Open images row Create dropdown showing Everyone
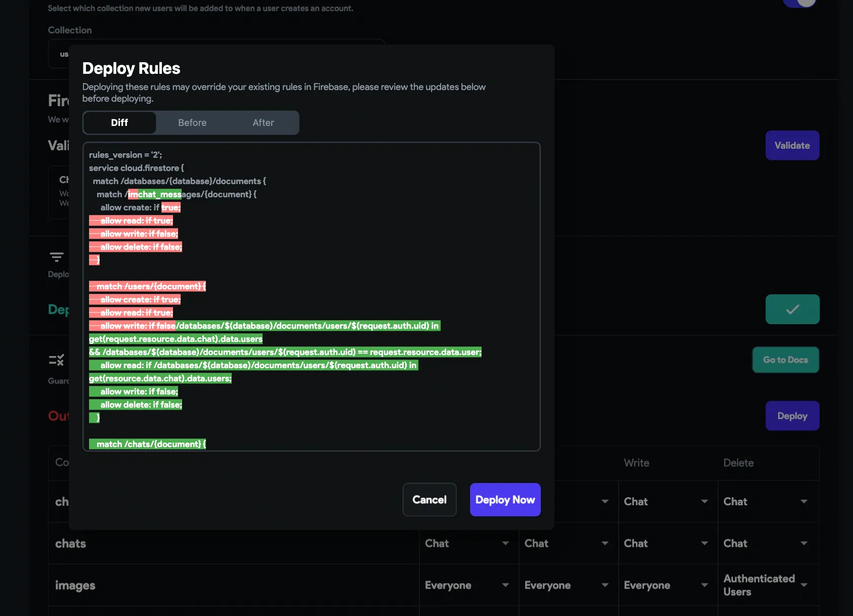The width and height of the screenshot is (853, 616). 467,585
